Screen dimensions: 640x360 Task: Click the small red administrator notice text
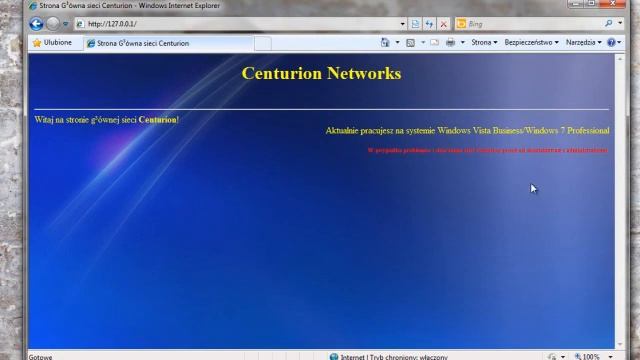click(488, 150)
